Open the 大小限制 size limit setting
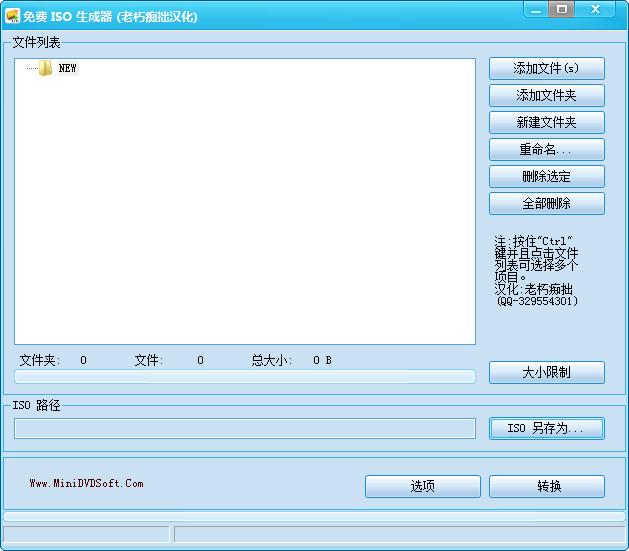The image size is (629, 551). pyautogui.click(x=546, y=372)
